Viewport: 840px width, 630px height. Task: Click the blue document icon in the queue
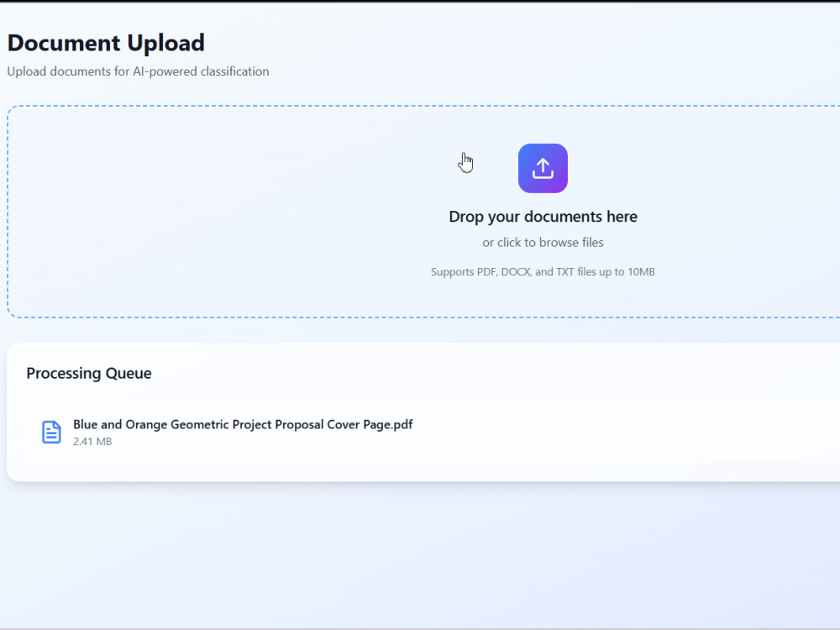tap(51, 432)
